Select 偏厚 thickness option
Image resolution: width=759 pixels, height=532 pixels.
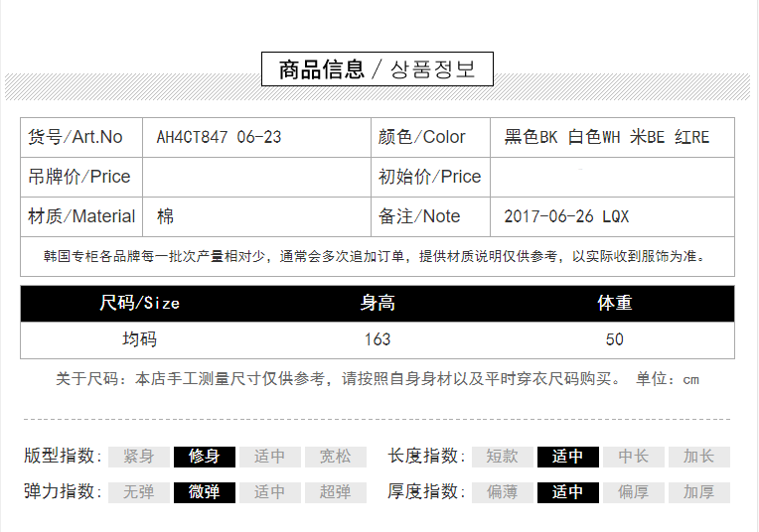(633, 492)
